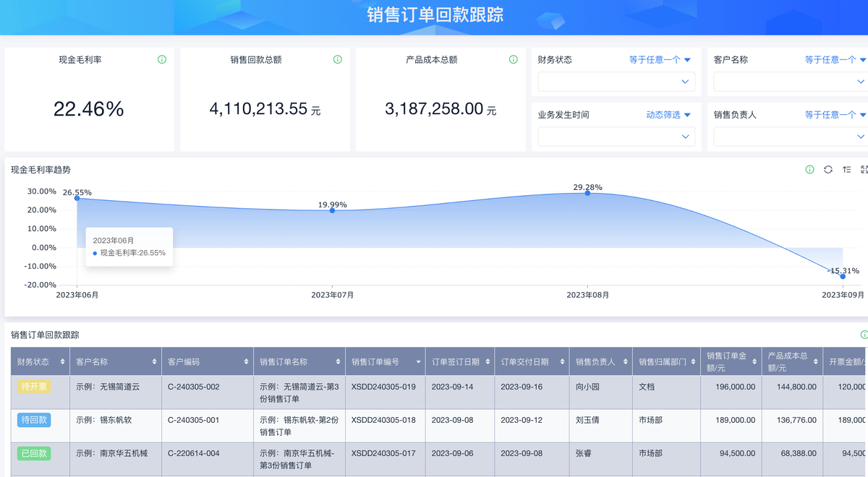Refresh the 现金毛利率趋势 chart
Image resolution: width=868 pixels, height=477 pixels.
click(828, 170)
